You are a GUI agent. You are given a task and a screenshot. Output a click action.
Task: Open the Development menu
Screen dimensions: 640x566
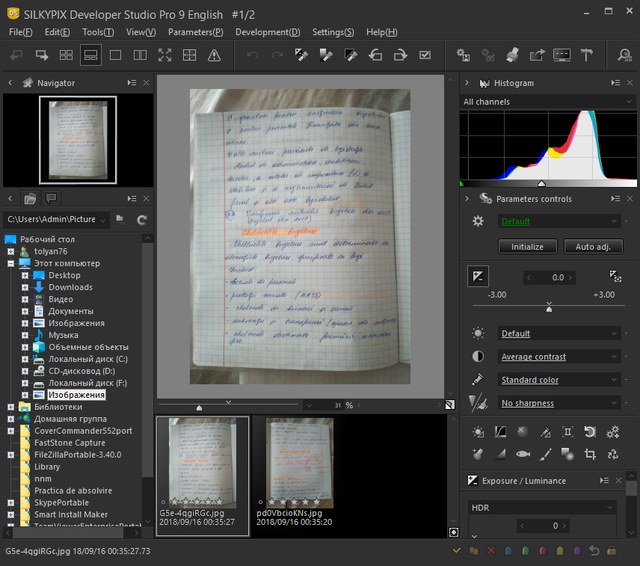pos(267,32)
